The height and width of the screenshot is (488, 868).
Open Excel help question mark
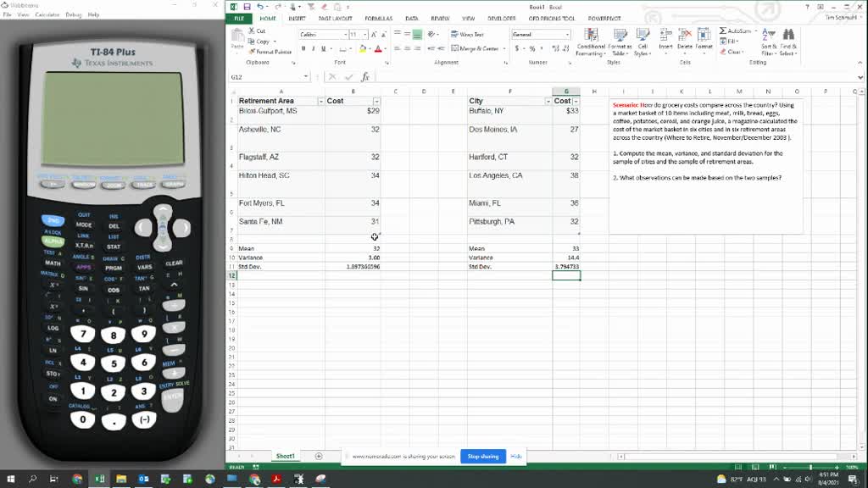pyautogui.click(x=807, y=7)
